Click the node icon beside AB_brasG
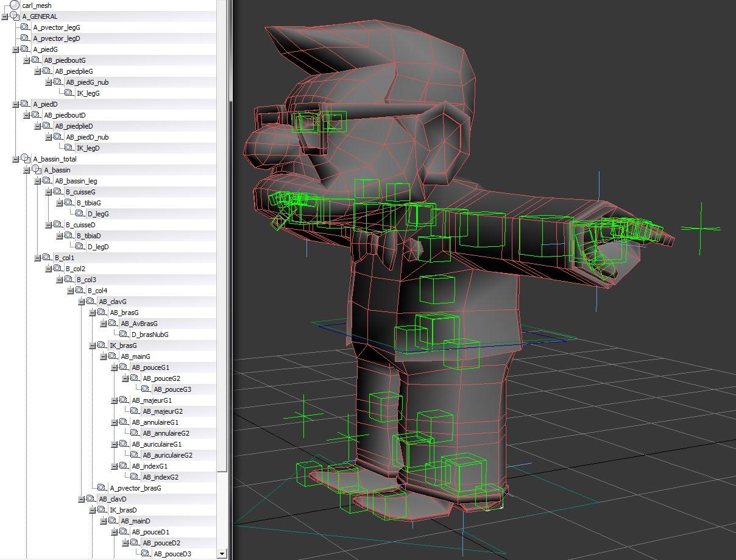Image resolution: width=736 pixels, height=560 pixels. (x=102, y=313)
